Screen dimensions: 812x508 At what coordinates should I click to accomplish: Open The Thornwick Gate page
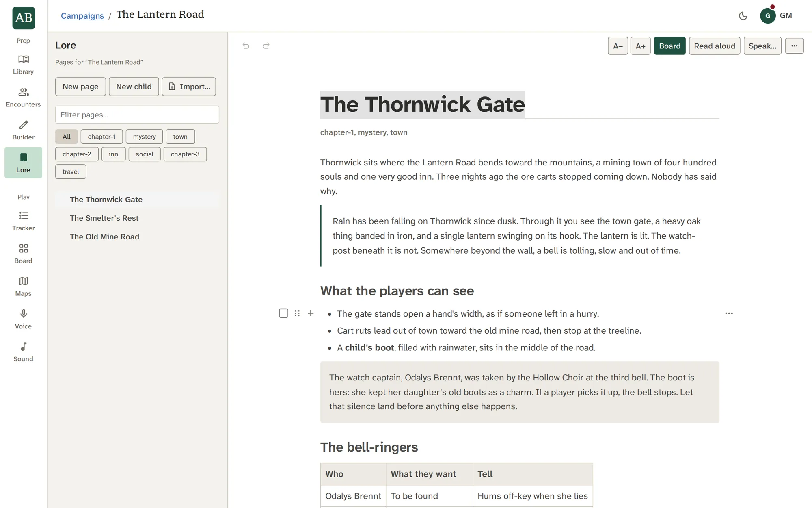pyautogui.click(x=137, y=200)
